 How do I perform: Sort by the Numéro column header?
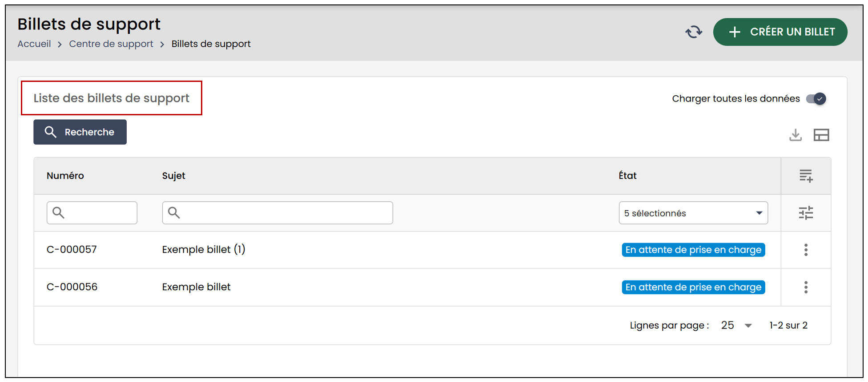pyautogui.click(x=65, y=175)
